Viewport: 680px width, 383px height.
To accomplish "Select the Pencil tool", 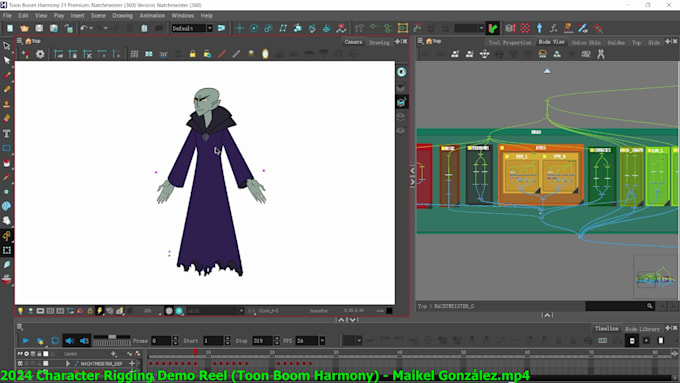I will coord(7,89).
